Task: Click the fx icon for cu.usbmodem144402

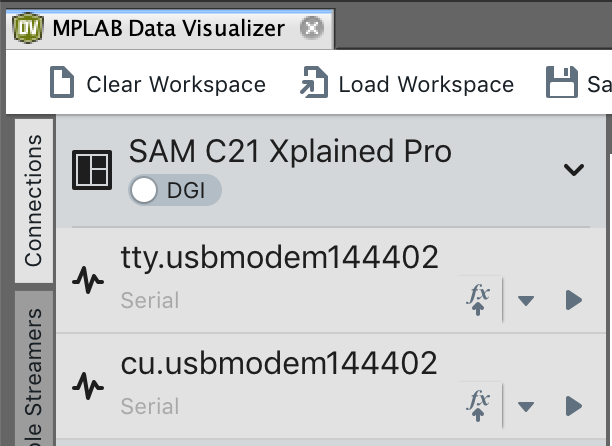Action: point(479,405)
